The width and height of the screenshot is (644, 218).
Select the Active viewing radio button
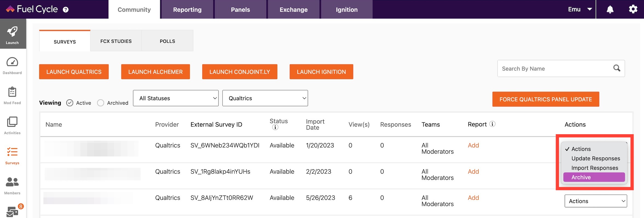tap(70, 103)
